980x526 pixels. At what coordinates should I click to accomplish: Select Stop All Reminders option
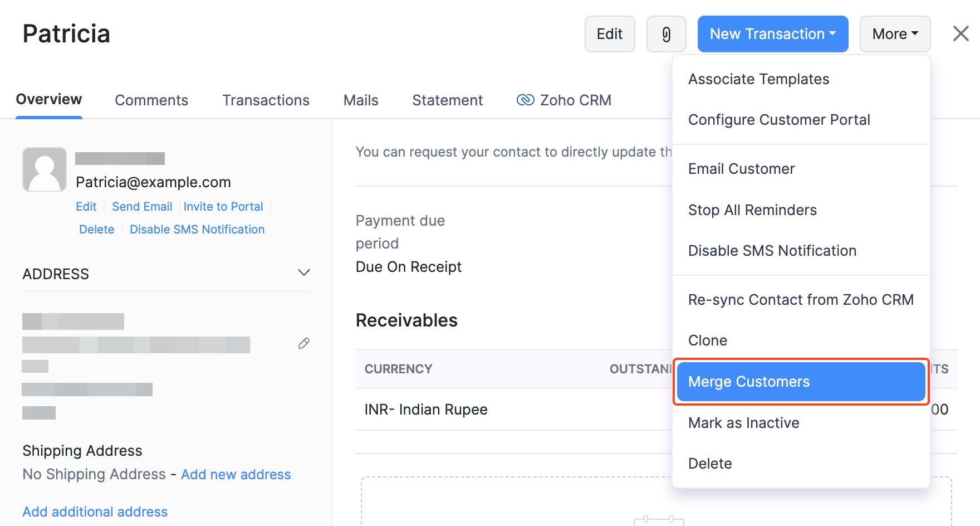point(752,210)
